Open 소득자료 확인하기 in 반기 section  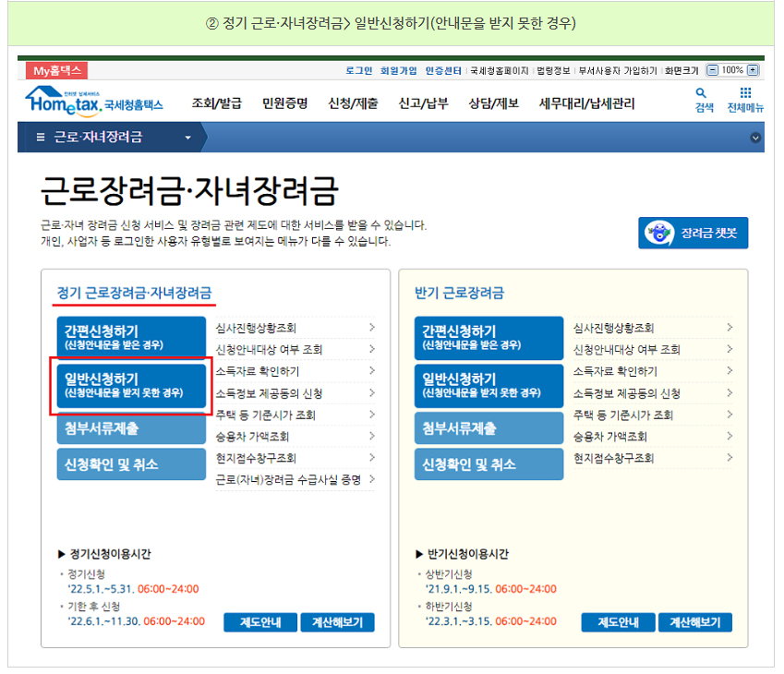[653, 371]
